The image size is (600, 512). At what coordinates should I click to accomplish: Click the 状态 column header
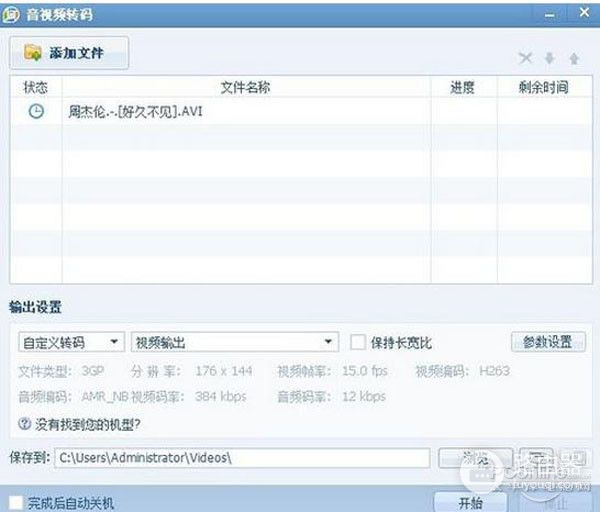click(x=36, y=87)
